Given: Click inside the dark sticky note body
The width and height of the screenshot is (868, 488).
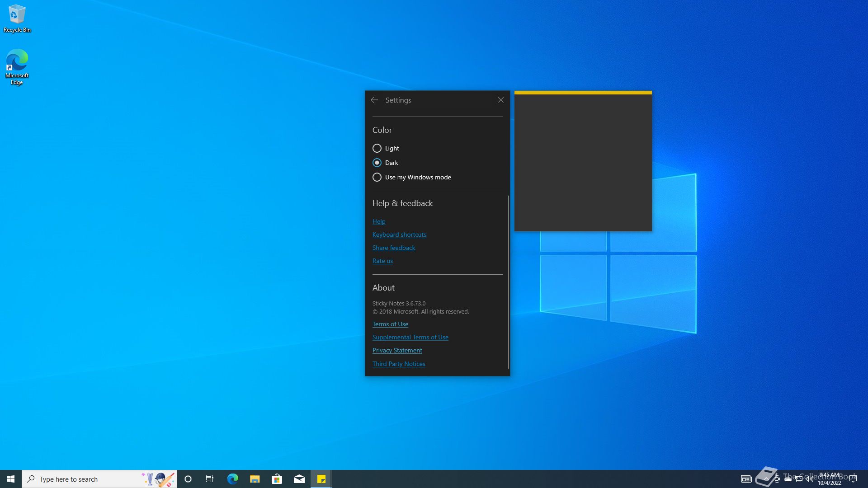Looking at the screenshot, I should click(x=583, y=163).
